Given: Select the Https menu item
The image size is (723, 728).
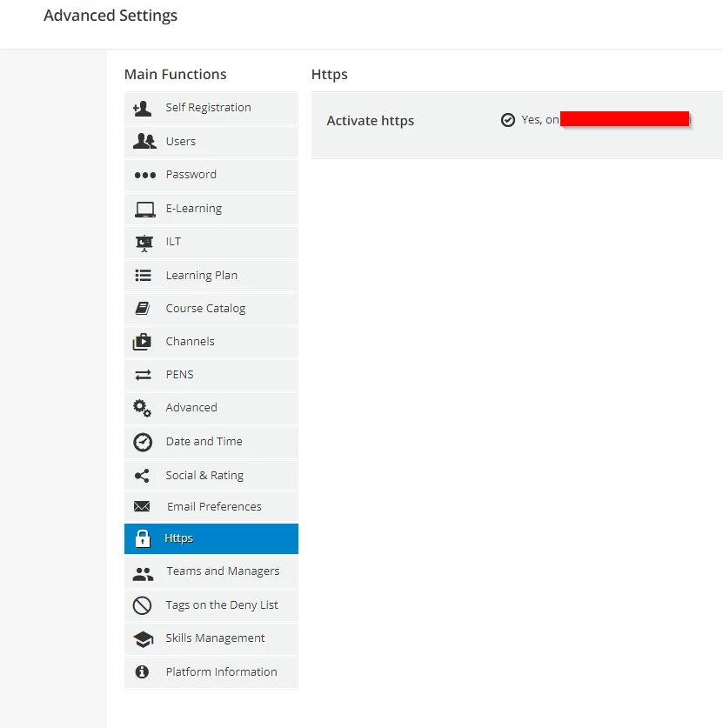Looking at the screenshot, I should click(x=179, y=538).
